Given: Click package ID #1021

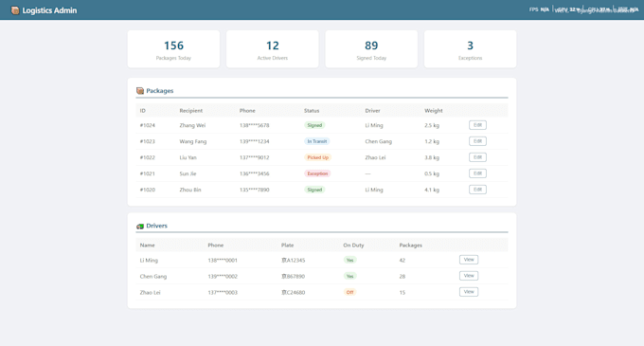Looking at the screenshot, I should 148,173.
